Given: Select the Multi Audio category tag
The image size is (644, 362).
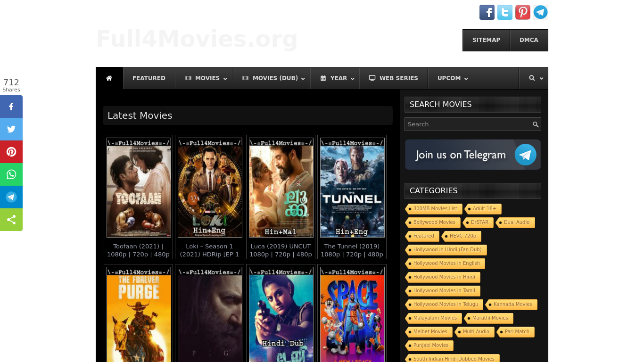Looking at the screenshot, I should pos(475,332).
